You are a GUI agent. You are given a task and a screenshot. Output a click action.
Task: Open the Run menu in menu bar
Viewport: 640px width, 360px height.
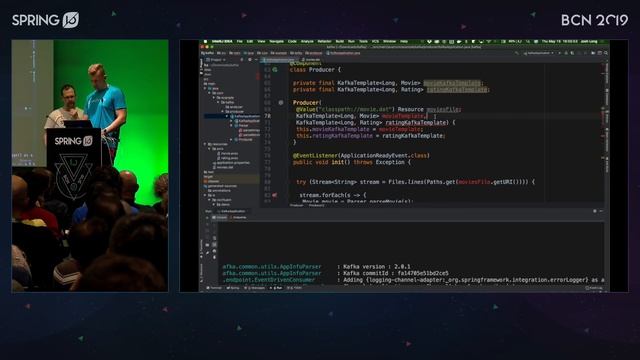[x=351, y=42]
